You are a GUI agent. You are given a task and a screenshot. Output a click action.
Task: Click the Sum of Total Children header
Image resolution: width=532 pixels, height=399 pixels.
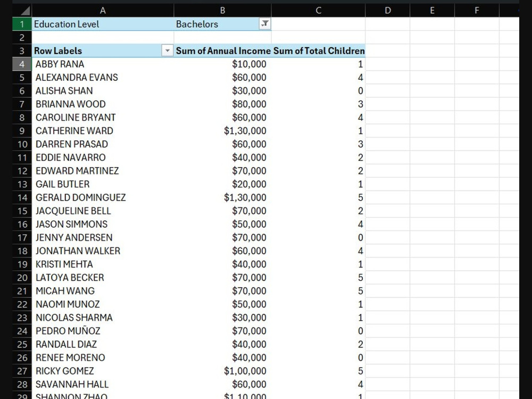(x=318, y=51)
